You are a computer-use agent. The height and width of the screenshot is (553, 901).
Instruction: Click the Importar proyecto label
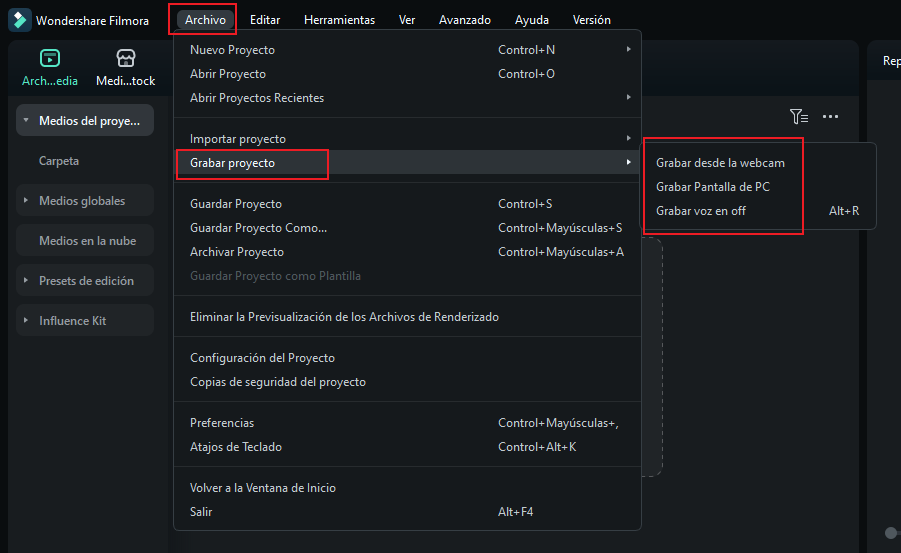237,139
